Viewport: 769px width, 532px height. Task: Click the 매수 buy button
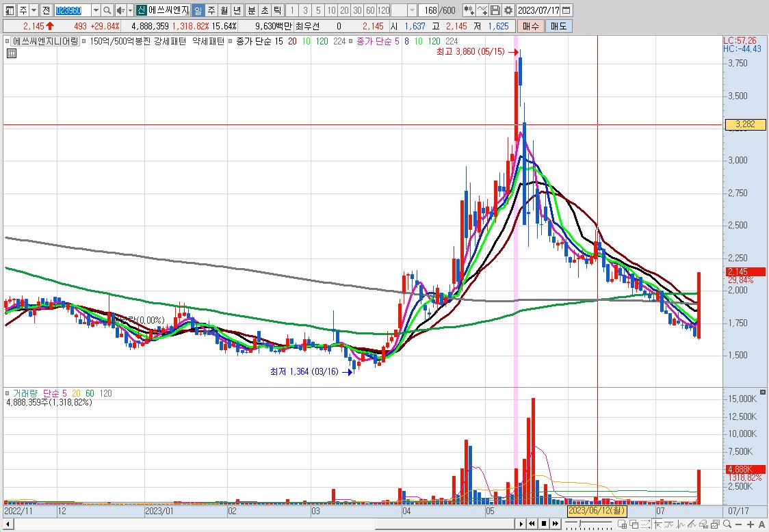pyautogui.click(x=531, y=26)
